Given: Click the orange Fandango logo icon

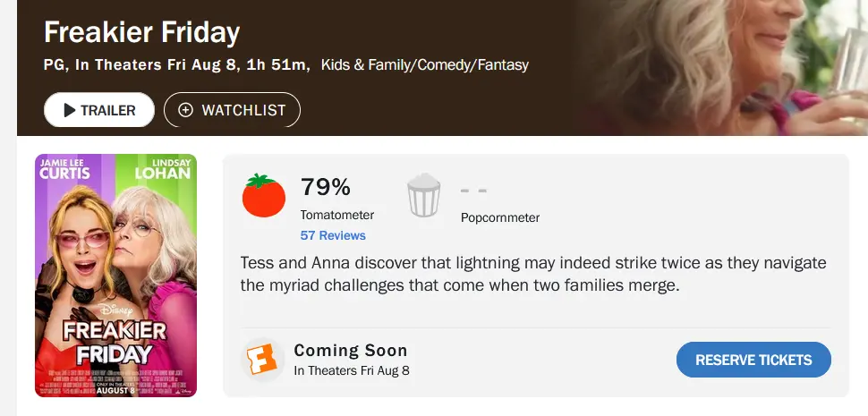Looking at the screenshot, I should (262, 359).
